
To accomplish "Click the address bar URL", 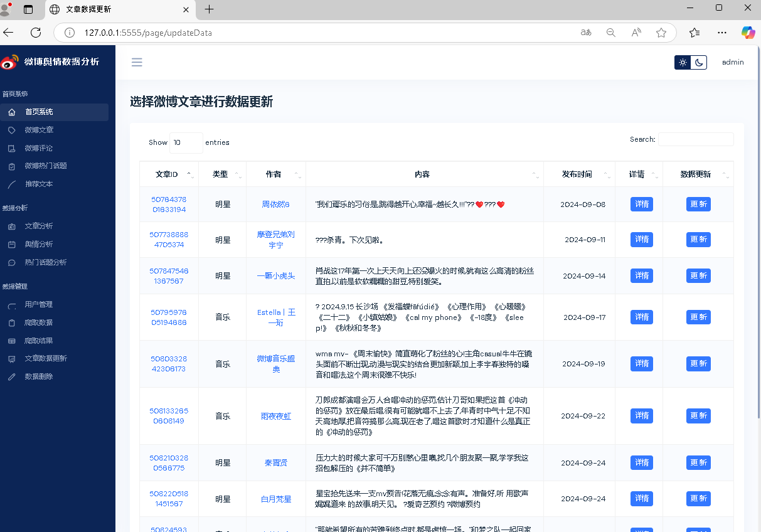I will (x=148, y=33).
